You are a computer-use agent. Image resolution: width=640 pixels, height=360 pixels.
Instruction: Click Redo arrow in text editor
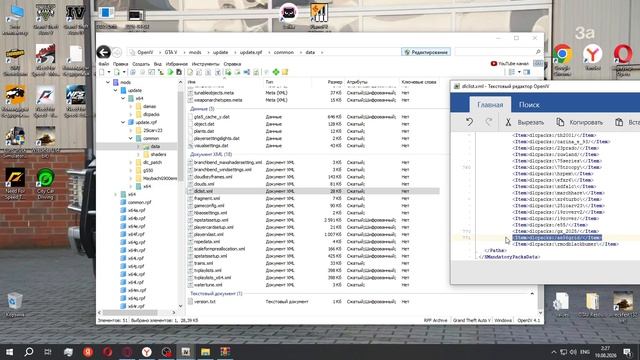[x=489, y=122]
